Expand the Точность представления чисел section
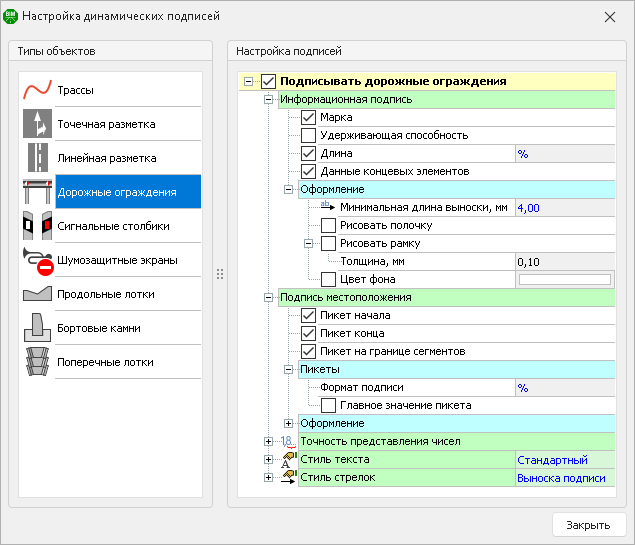 point(267,441)
